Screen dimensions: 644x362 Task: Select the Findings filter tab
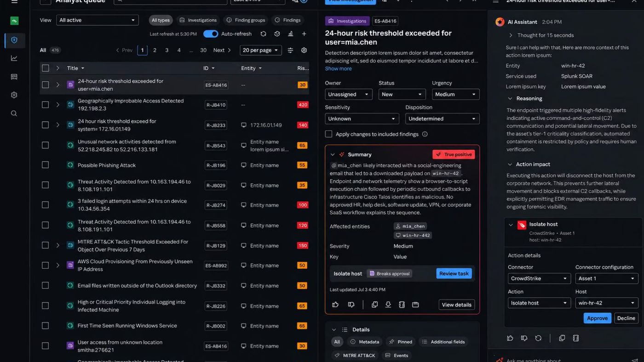(287, 20)
